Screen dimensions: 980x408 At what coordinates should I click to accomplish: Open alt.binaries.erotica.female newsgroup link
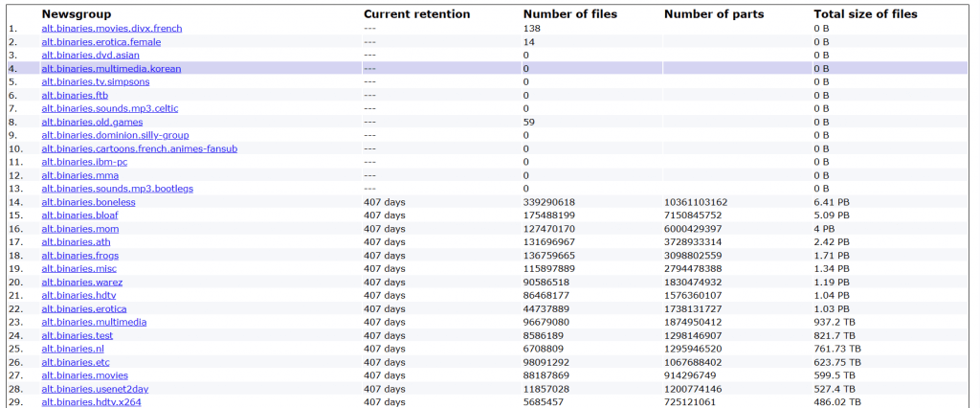(x=101, y=42)
